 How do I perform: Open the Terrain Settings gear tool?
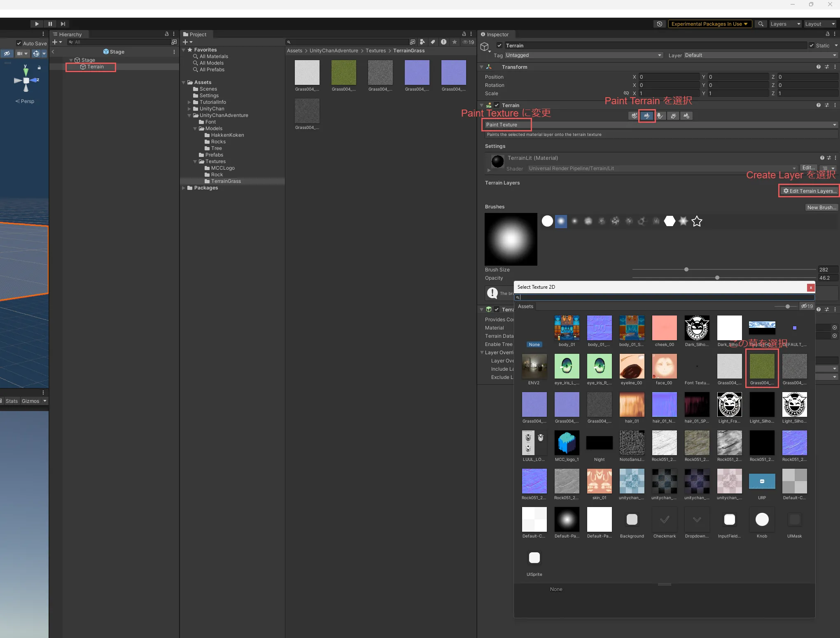686,116
